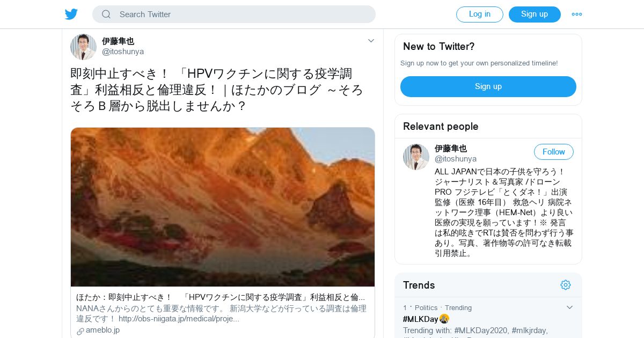The height and width of the screenshot is (338, 644).
Task: Click the large Sign up button
Action: (488, 86)
